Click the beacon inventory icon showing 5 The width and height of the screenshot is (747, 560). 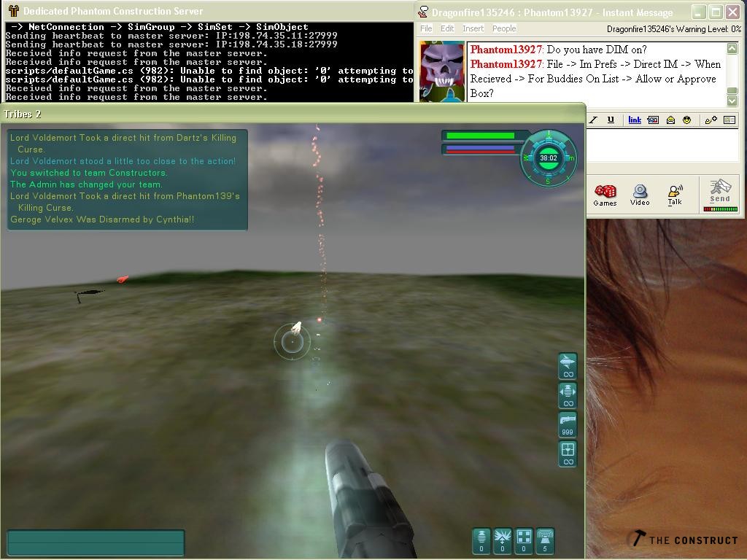click(x=545, y=541)
